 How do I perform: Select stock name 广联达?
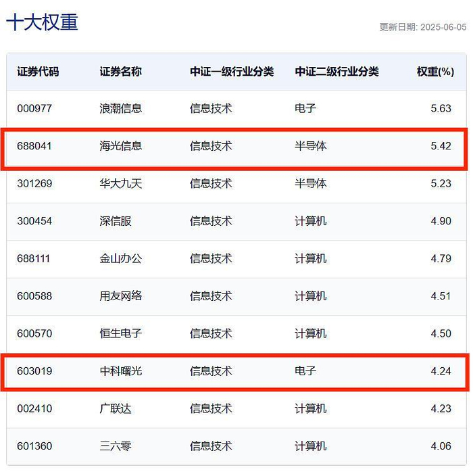click(x=116, y=408)
